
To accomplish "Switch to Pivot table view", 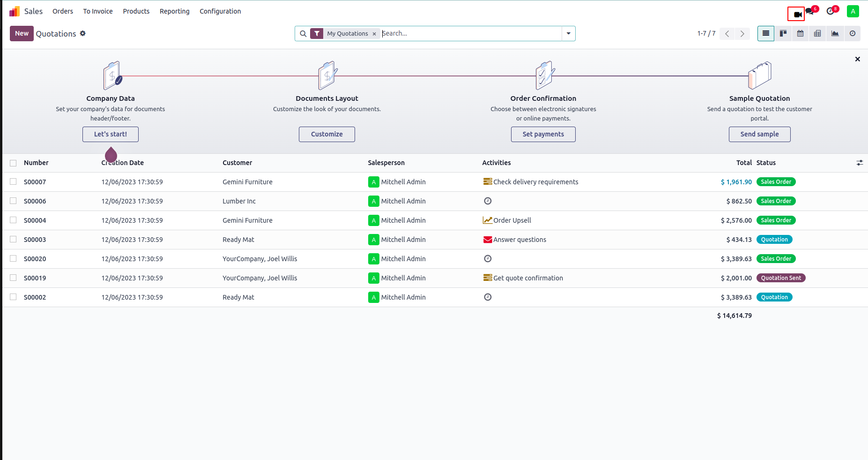I will 817,33.
